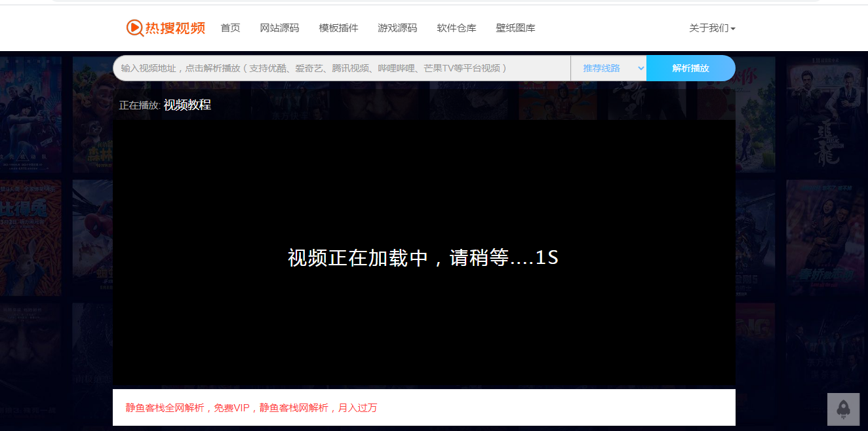Screen dimensions: 868x431
Task: Click the red 静鱼客栈全网解析 notice text
Action: [252, 408]
